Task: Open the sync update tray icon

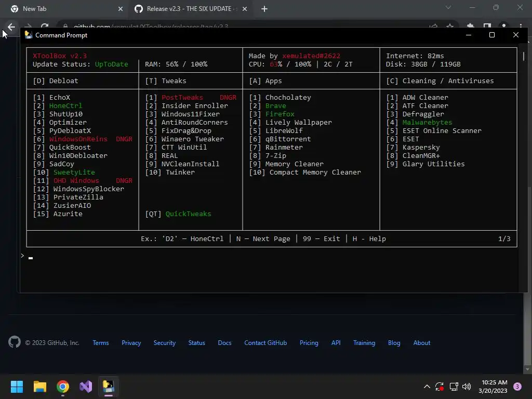Action: pyautogui.click(x=440, y=387)
